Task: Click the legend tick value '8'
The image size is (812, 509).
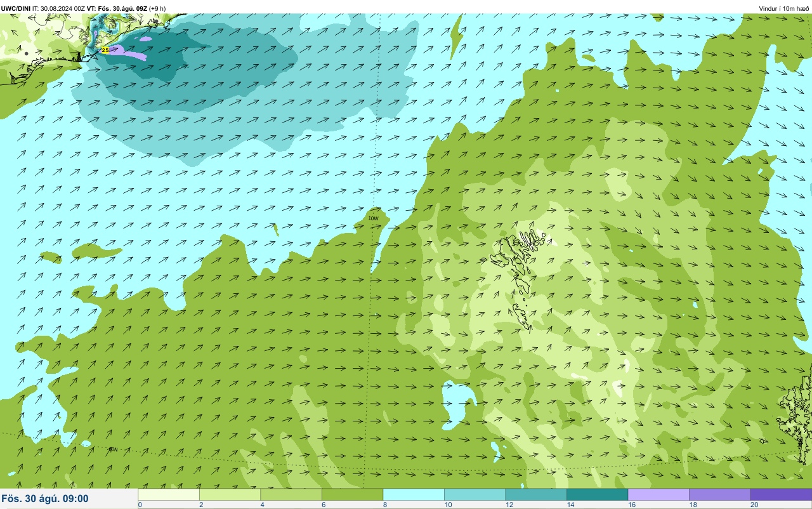Action: pos(384,505)
